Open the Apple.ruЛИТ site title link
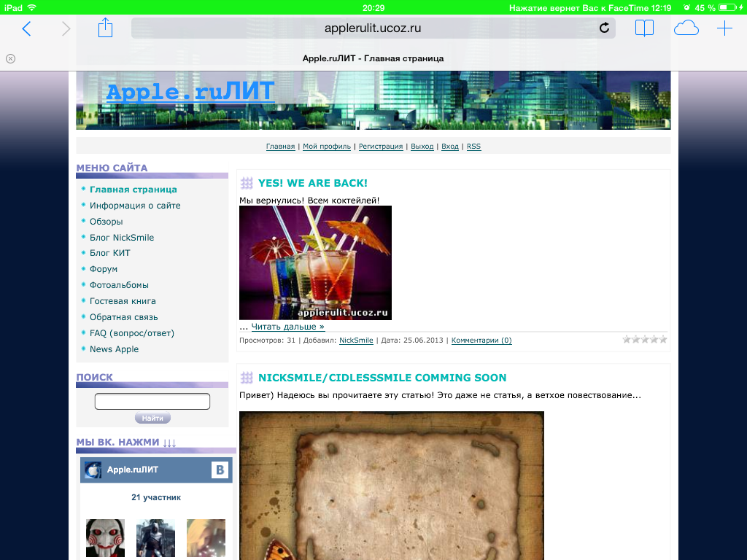747x560 pixels. [190, 91]
